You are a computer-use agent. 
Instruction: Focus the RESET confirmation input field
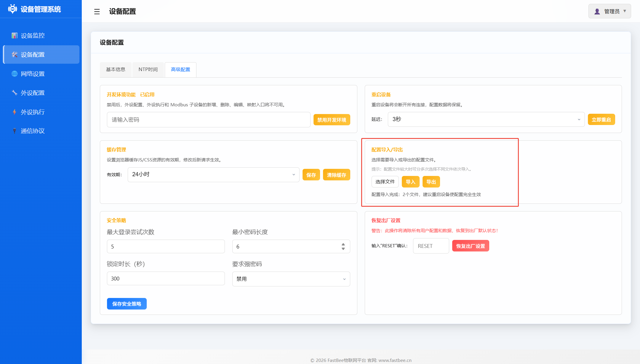[x=431, y=246]
